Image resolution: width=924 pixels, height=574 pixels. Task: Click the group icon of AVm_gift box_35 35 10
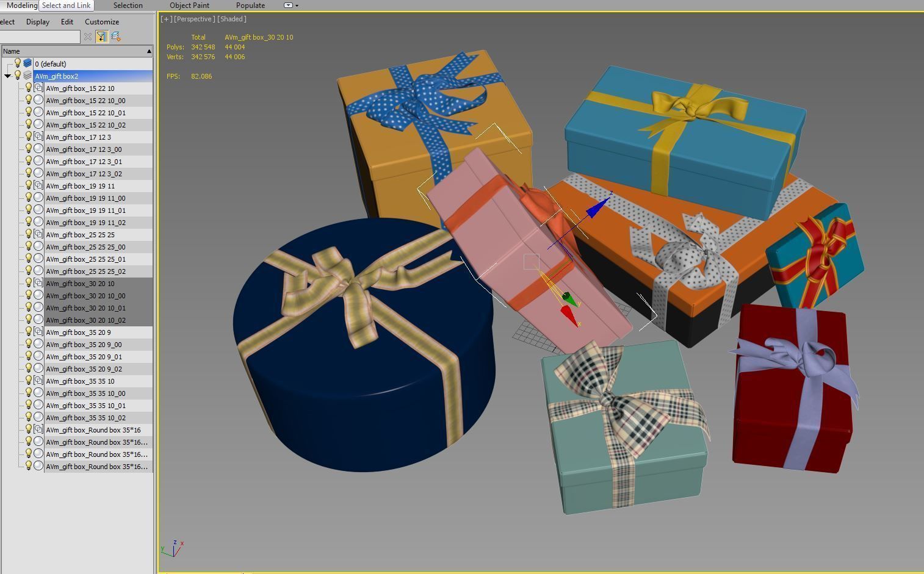[38, 381]
